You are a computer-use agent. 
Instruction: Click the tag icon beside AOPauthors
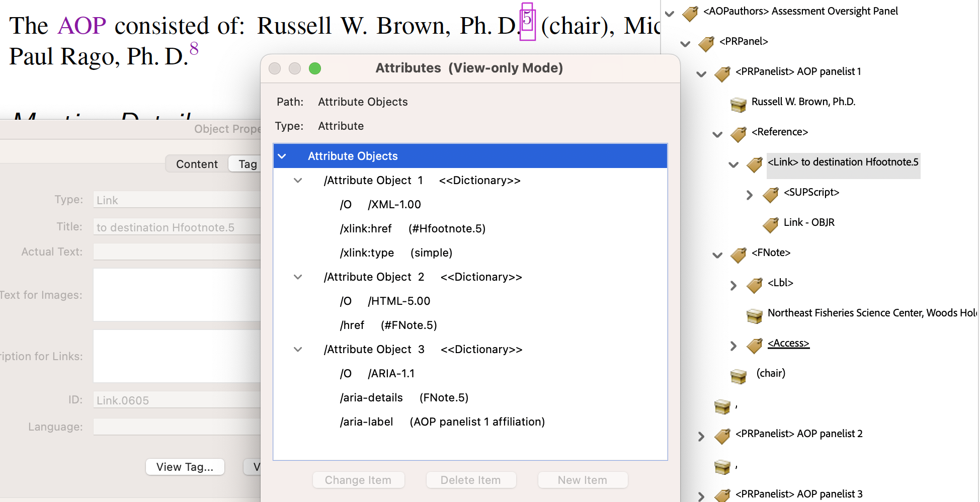click(x=690, y=13)
